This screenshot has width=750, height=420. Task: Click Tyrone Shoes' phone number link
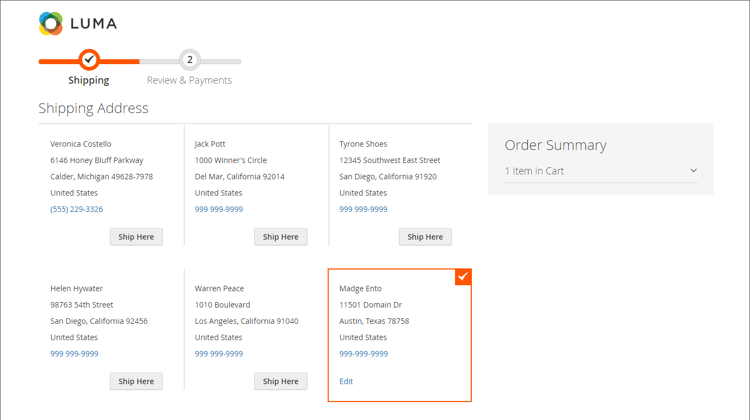[363, 209]
